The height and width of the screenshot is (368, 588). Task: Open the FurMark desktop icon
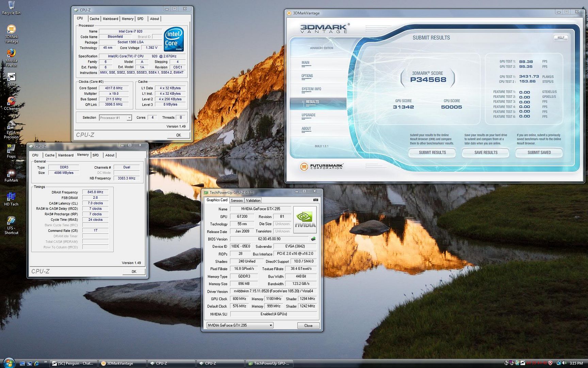click(11, 175)
